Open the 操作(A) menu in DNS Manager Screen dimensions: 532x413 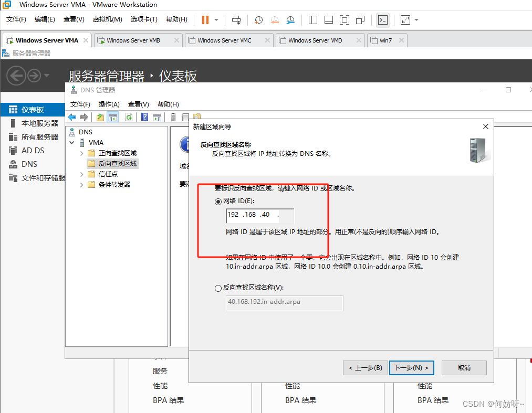[109, 104]
